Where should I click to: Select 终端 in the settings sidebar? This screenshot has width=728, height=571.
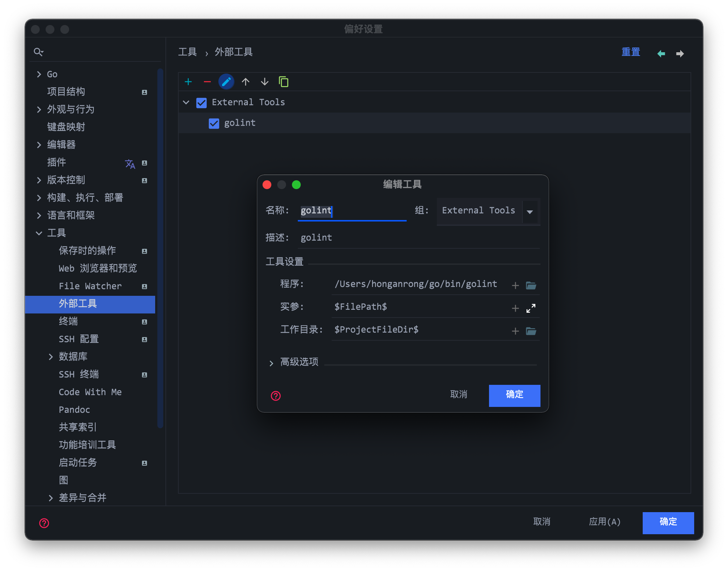click(68, 321)
